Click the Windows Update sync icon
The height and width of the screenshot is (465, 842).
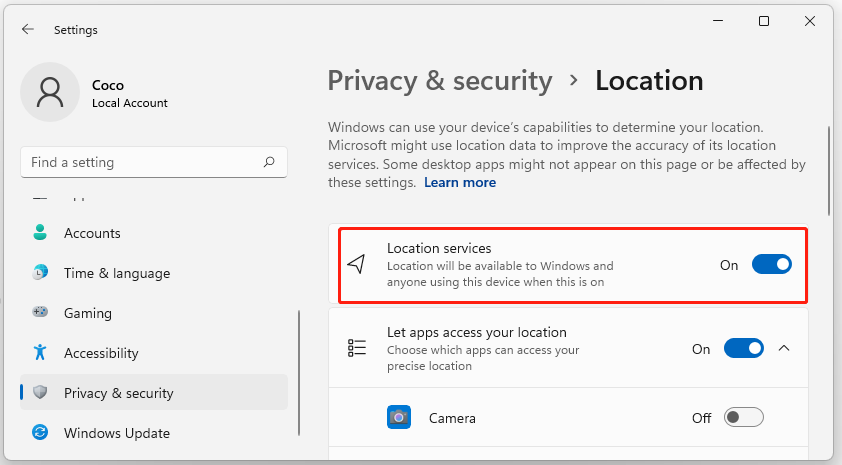point(40,432)
